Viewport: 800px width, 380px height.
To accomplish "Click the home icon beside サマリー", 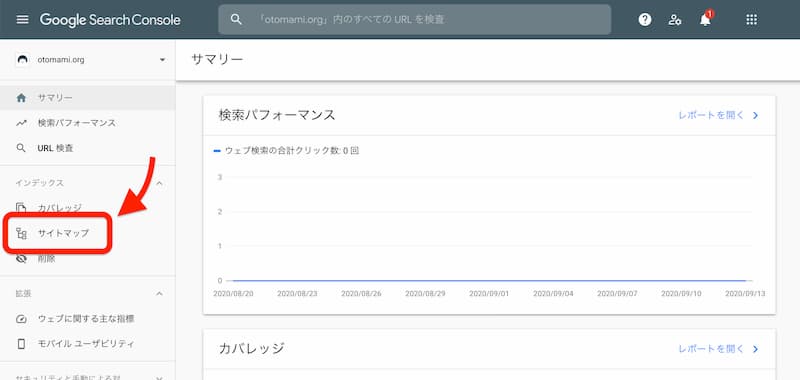I will point(21,98).
